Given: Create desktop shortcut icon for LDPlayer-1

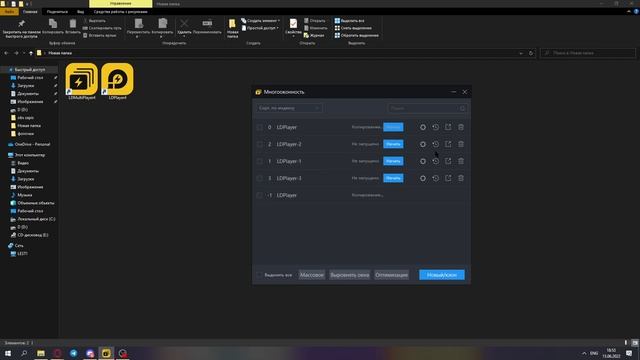Looking at the screenshot, I should coord(448,161).
